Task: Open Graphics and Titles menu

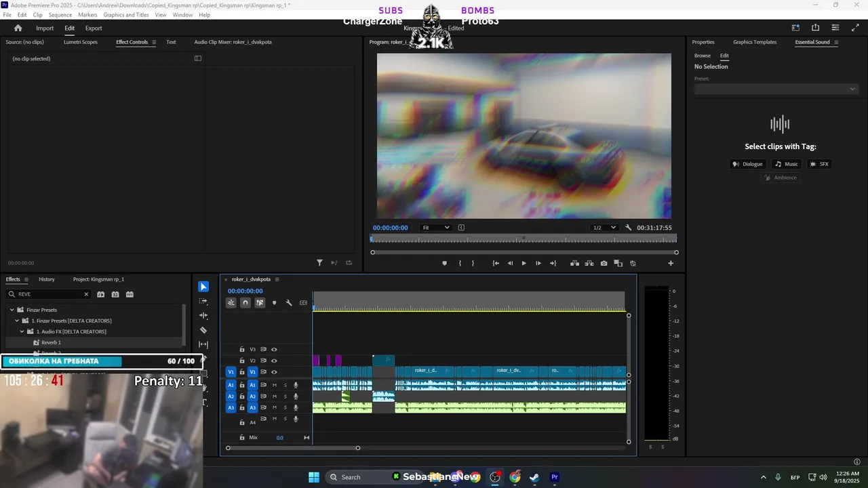Action: (x=126, y=15)
